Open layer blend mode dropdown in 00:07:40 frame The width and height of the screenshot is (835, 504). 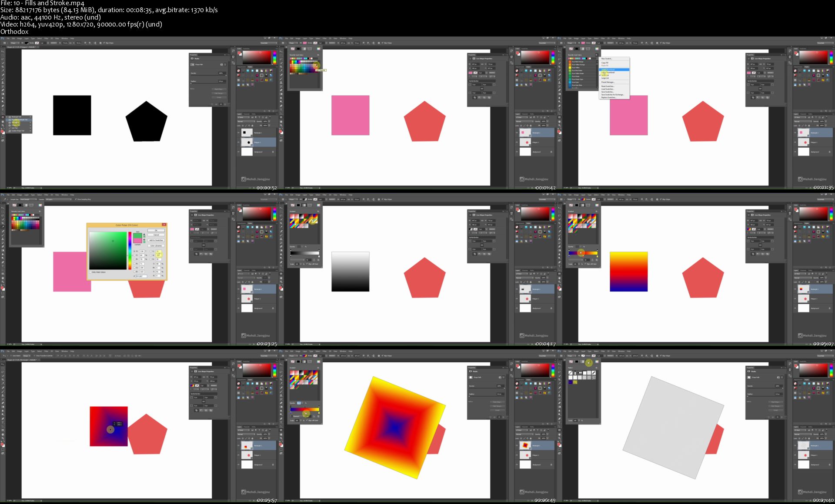(802, 434)
